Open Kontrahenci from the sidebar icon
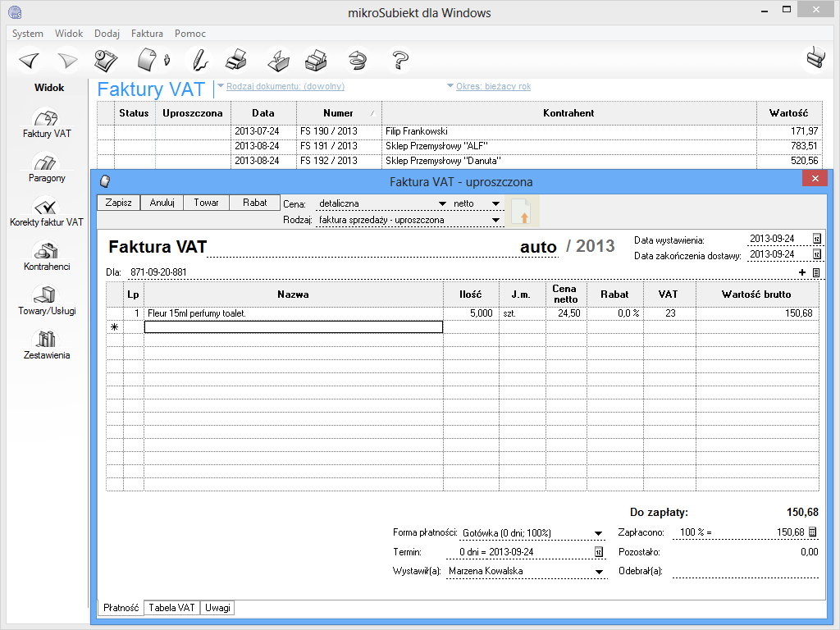The image size is (840, 630). point(46,253)
